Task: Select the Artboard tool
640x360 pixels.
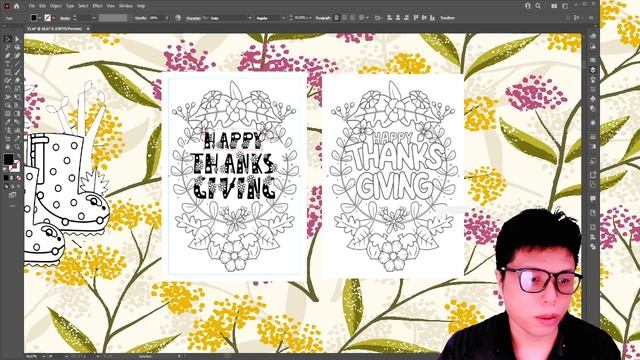Action: pyautogui.click(x=7, y=138)
